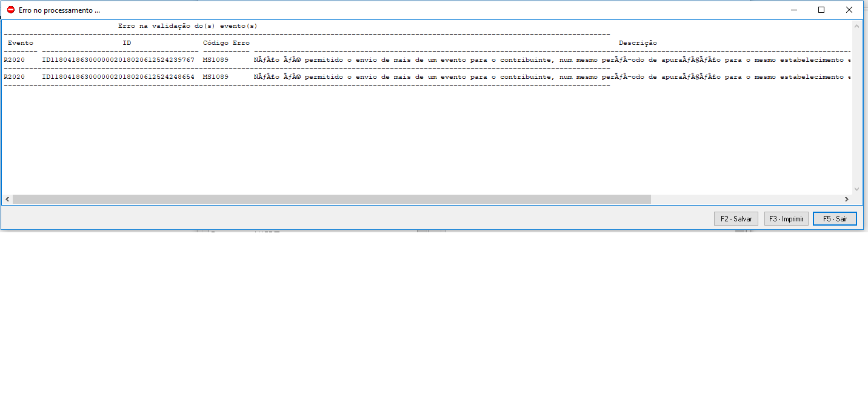This screenshot has height=393, width=868.
Task: Select ID ending in 4248654
Action: pos(118,77)
